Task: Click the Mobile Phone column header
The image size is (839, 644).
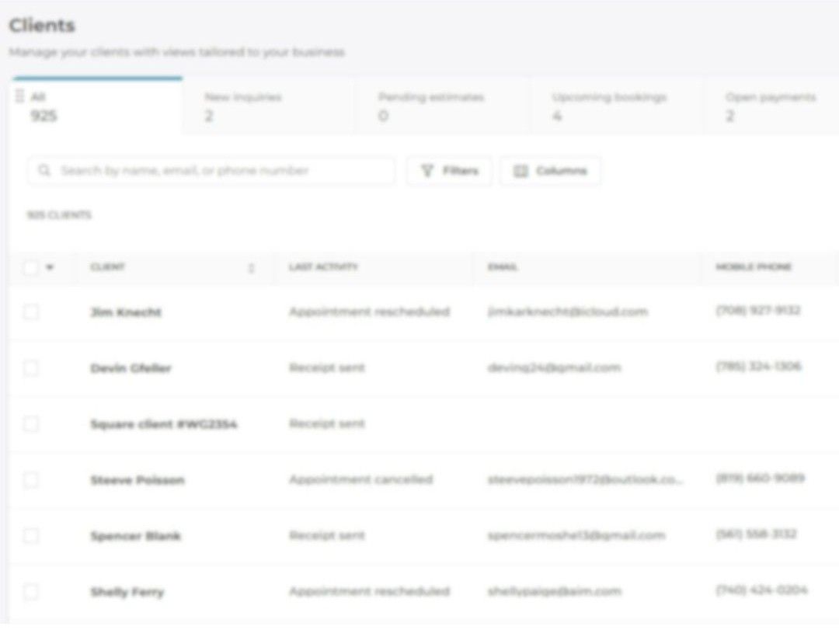Action: 754,267
